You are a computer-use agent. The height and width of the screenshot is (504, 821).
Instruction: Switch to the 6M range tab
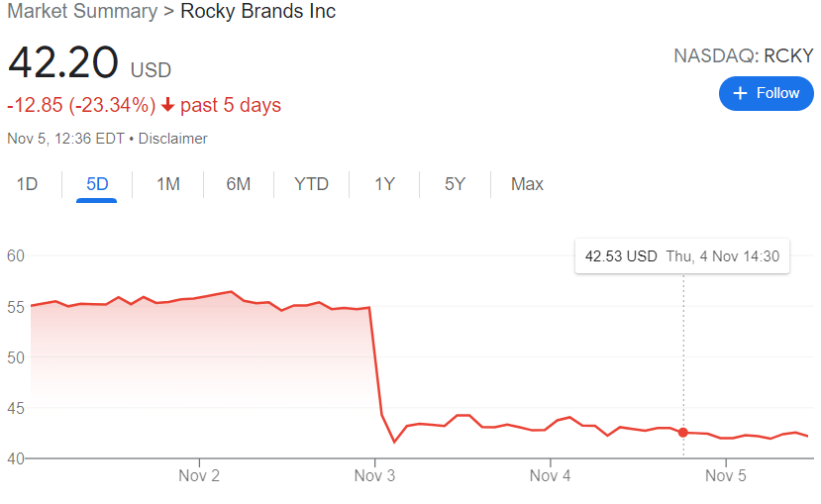coord(238,184)
